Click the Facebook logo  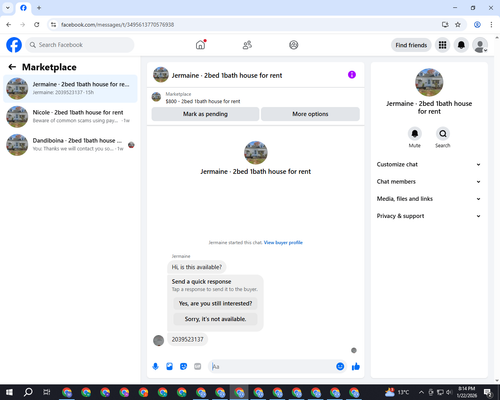[x=14, y=45]
